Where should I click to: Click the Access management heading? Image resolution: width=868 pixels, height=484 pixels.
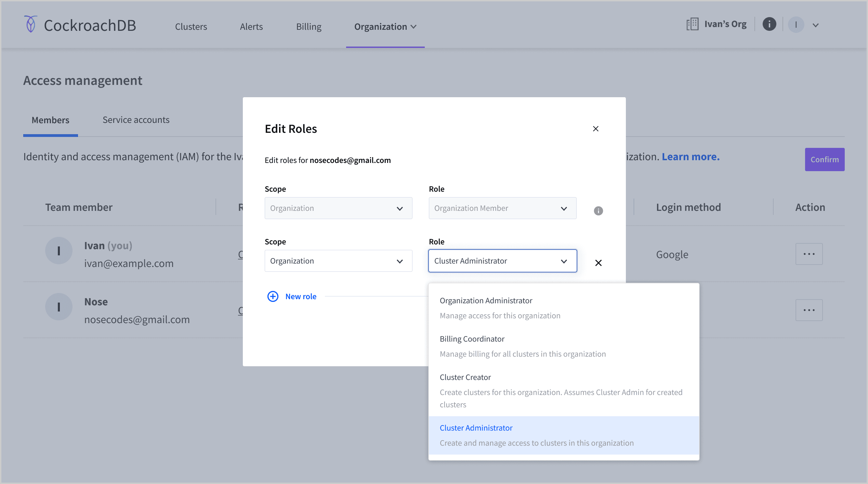pyautogui.click(x=83, y=80)
